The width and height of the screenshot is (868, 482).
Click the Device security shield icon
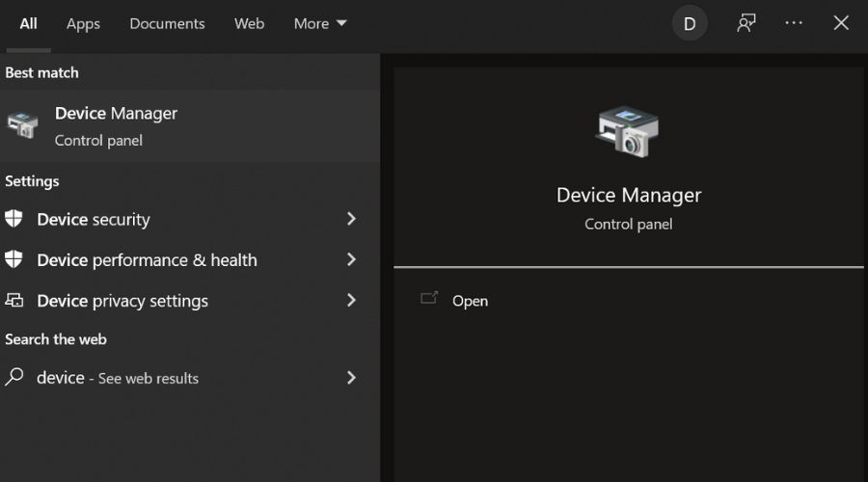[x=14, y=219]
